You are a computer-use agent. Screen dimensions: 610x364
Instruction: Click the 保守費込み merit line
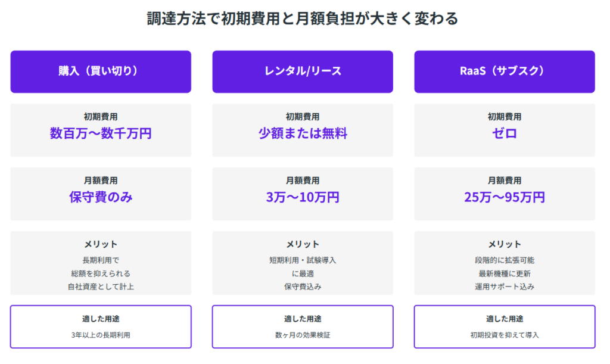(x=303, y=287)
